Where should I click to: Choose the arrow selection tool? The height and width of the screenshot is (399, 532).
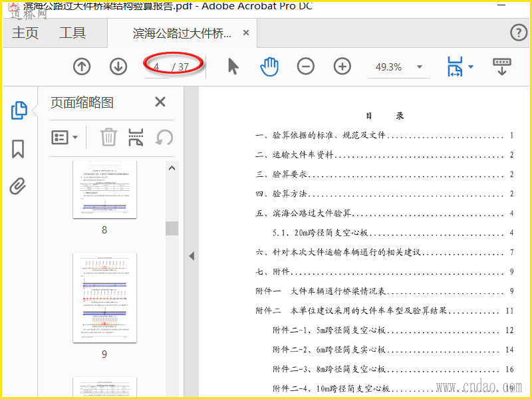[x=233, y=66]
